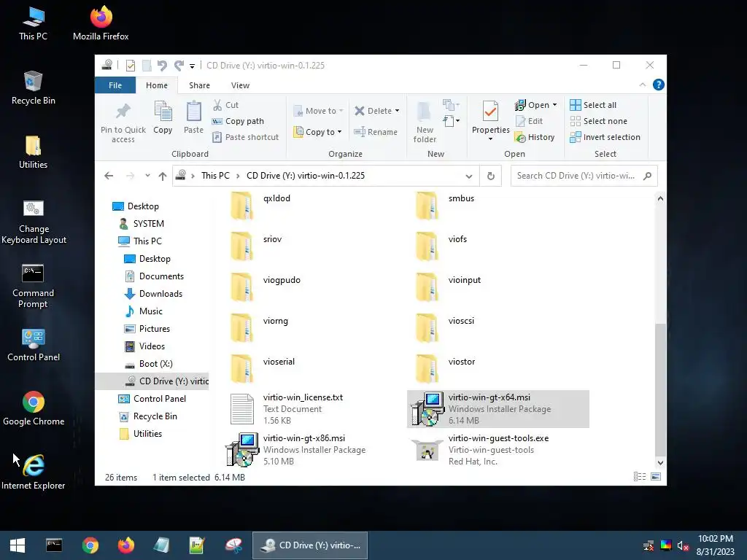Expand the Properties dropdown arrow
This screenshot has height=560, width=747.
[x=491, y=139]
